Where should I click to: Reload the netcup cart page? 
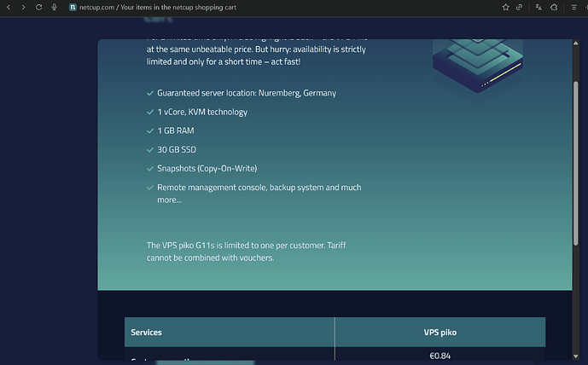coord(38,7)
